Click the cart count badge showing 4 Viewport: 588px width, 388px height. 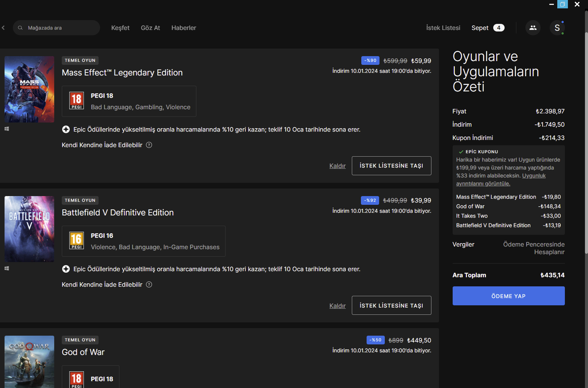pos(499,28)
